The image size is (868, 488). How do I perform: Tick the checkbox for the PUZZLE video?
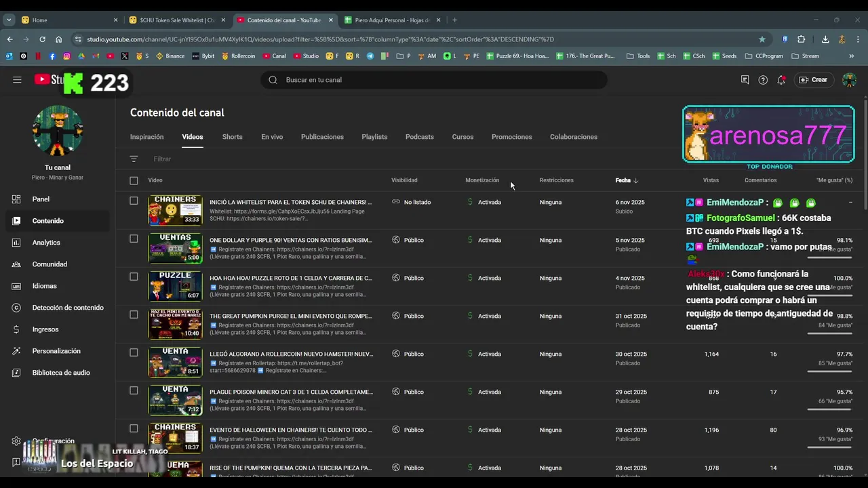point(134,277)
